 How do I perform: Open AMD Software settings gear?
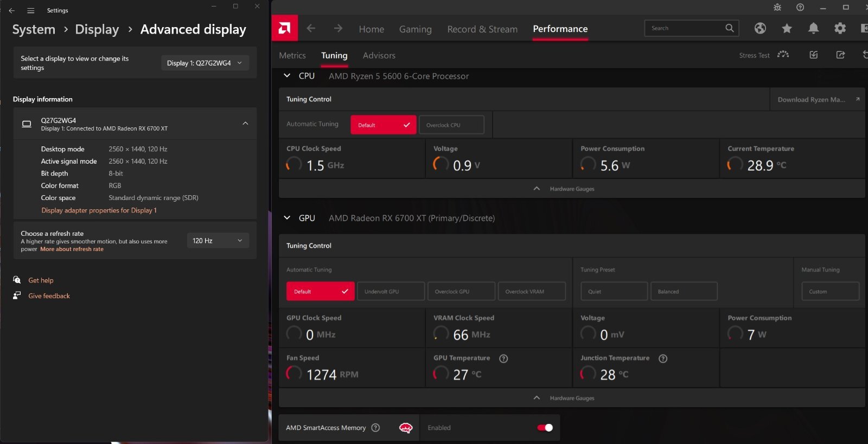coord(840,28)
